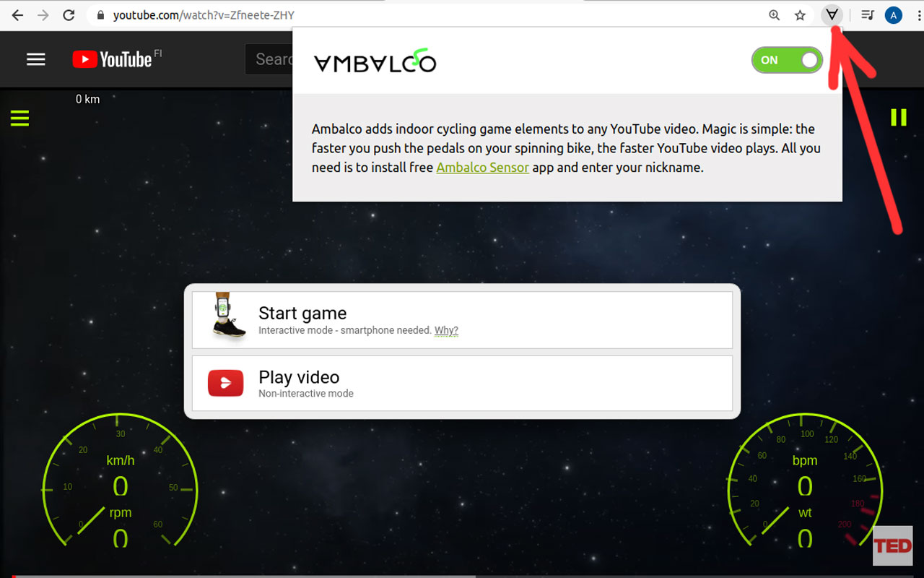Click the 0 km distance readout

click(88, 100)
